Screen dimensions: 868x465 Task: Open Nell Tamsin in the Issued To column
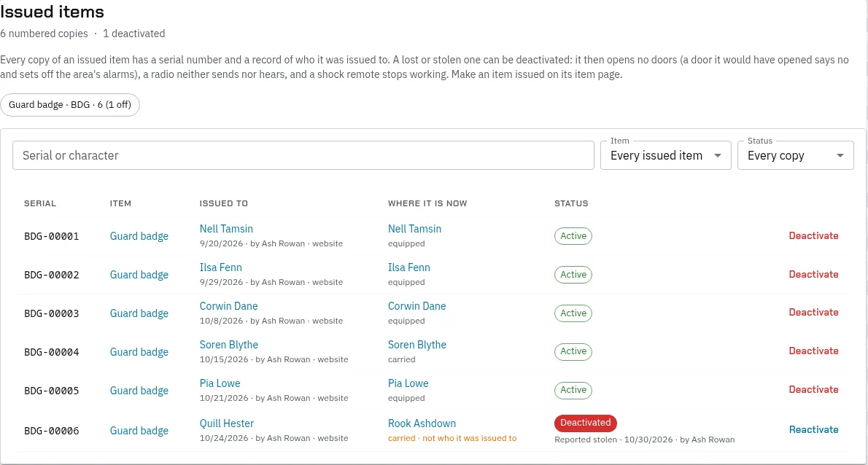pos(226,229)
